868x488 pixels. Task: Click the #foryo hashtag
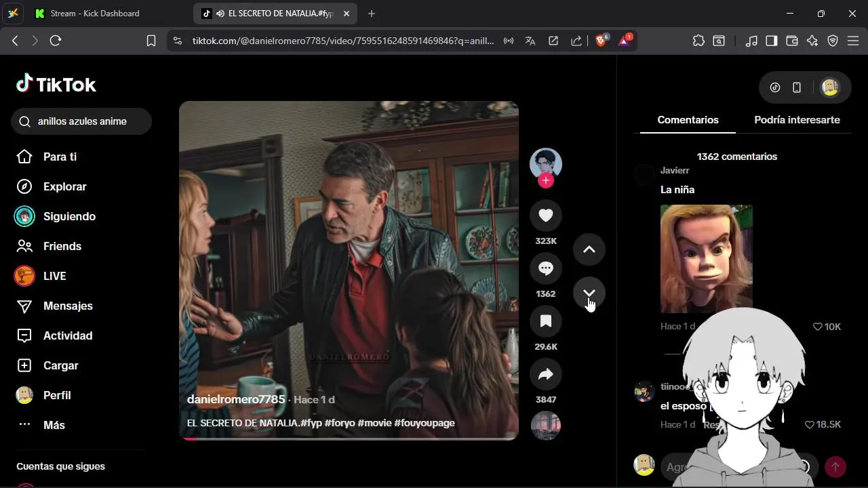pyautogui.click(x=340, y=423)
